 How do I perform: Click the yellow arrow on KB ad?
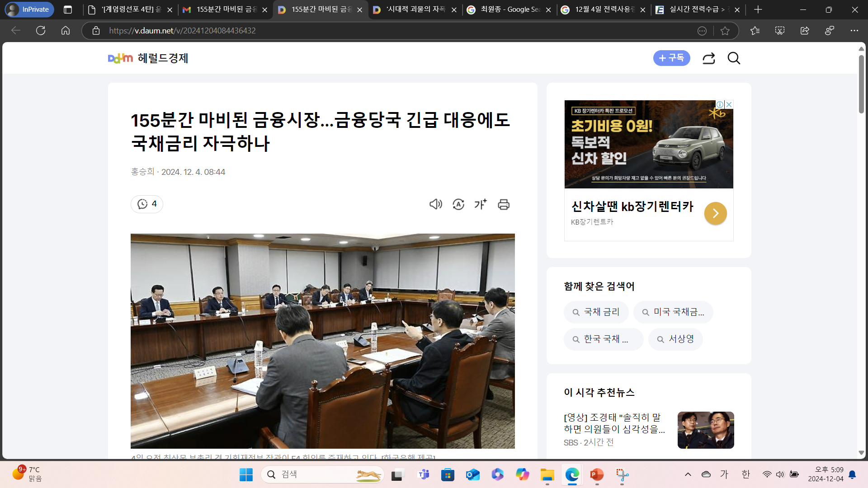coord(715,213)
